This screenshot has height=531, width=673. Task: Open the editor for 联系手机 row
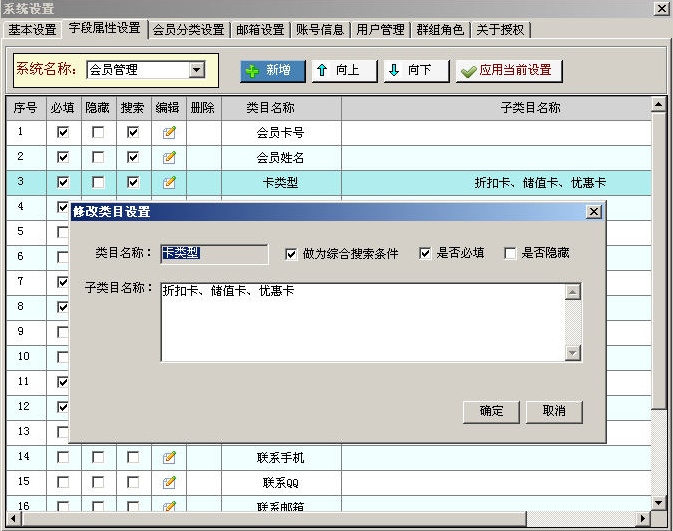pos(169,457)
